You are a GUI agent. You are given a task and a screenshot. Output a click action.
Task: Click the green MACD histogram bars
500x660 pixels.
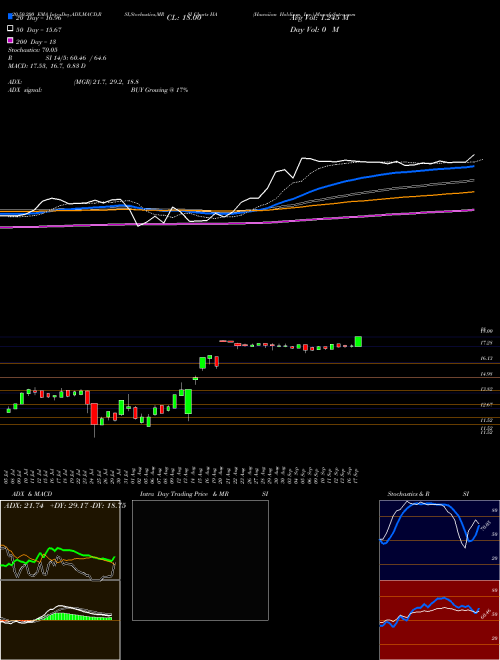pos(76,616)
